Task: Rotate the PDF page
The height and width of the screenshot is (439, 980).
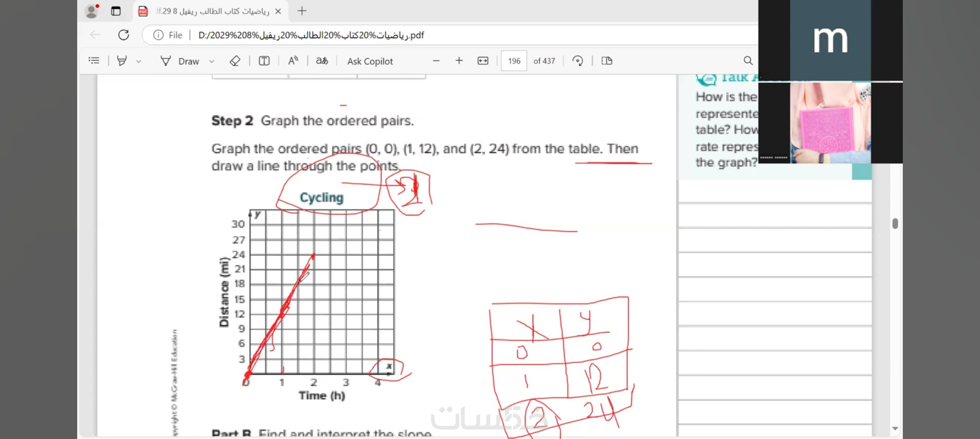Action: [x=577, y=61]
